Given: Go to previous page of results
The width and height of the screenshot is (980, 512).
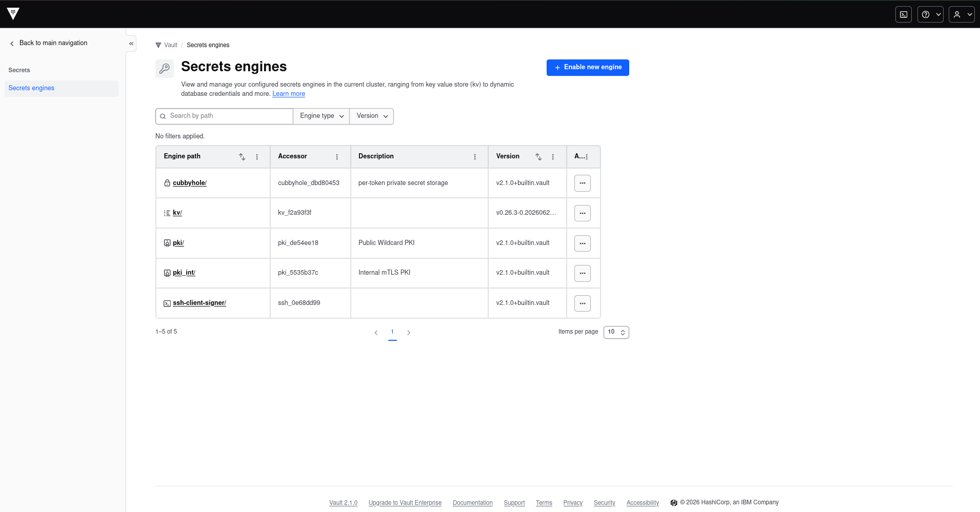Looking at the screenshot, I should 376,333.
